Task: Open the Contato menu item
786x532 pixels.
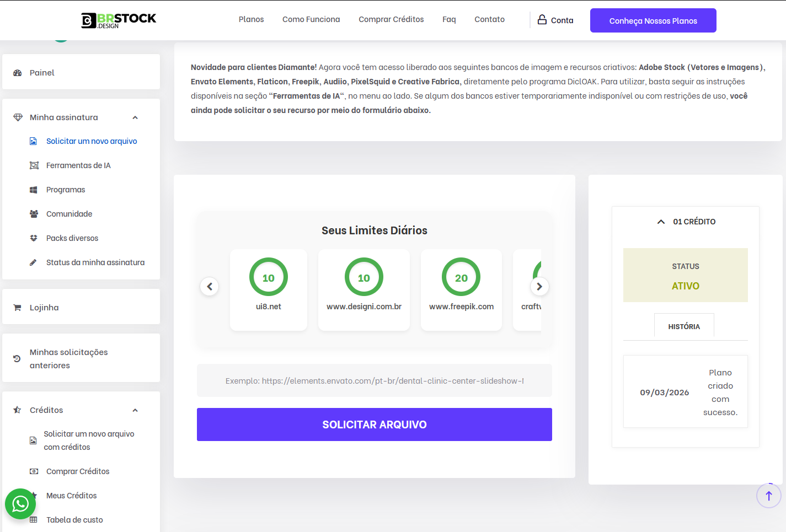Action: tap(490, 19)
